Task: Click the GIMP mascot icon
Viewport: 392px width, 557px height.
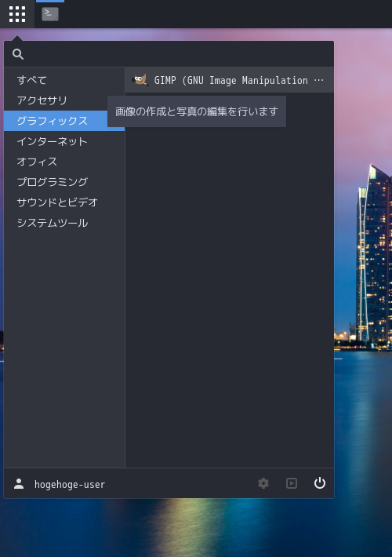Action: pyautogui.click(x=140, y=80)
